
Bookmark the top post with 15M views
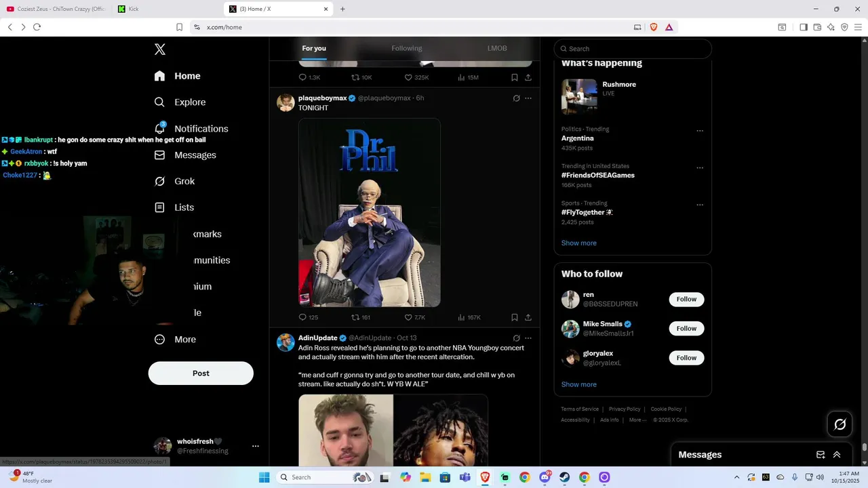point(515,77)
